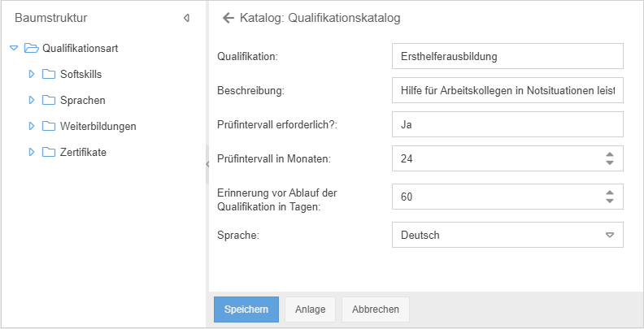Collapse the Qualifikationsart tree node
The image size is (644, 329).
coord(14,48)
